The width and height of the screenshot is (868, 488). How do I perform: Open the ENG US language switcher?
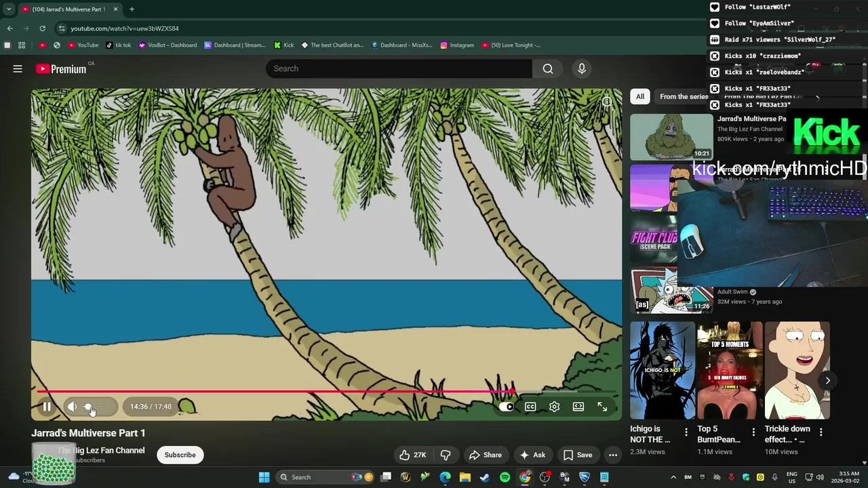792,477
